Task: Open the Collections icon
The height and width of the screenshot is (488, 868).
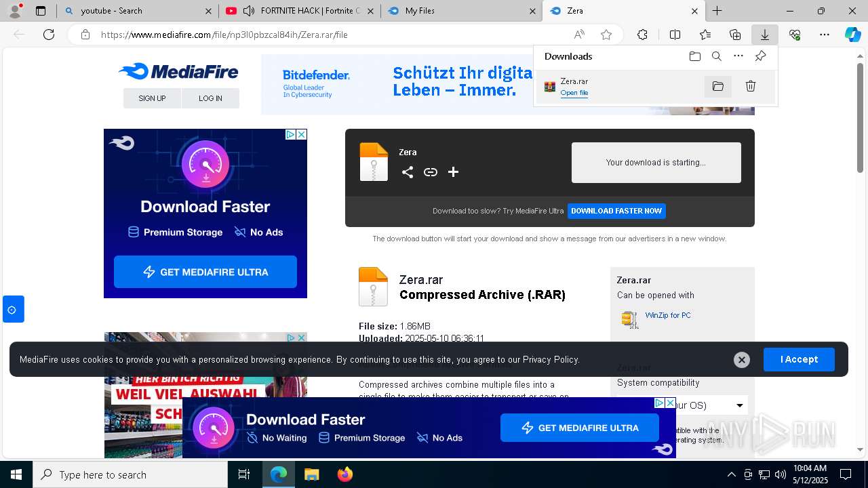Action: point(735,35)
